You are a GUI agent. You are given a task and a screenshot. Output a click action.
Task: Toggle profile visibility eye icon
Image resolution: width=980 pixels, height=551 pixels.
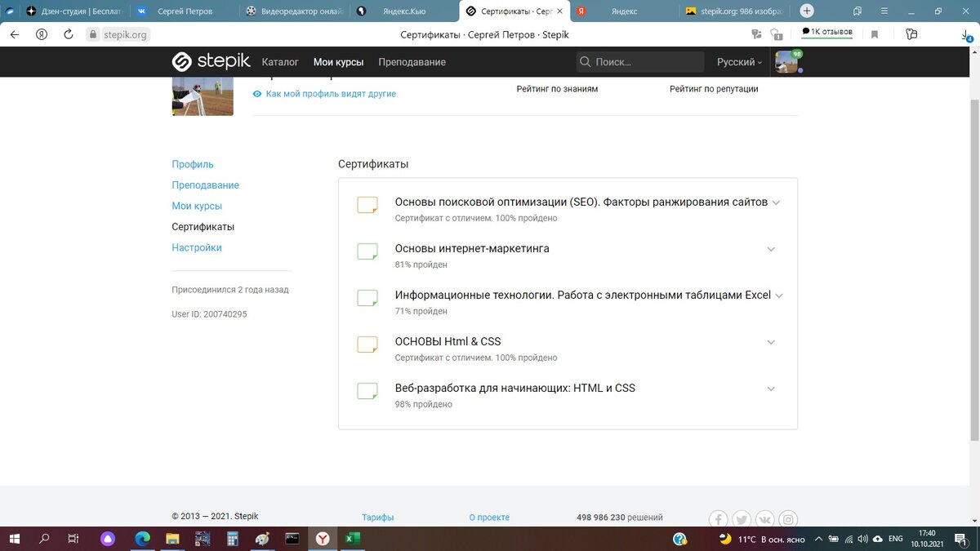pyautogui.click(x=257, y=93)
